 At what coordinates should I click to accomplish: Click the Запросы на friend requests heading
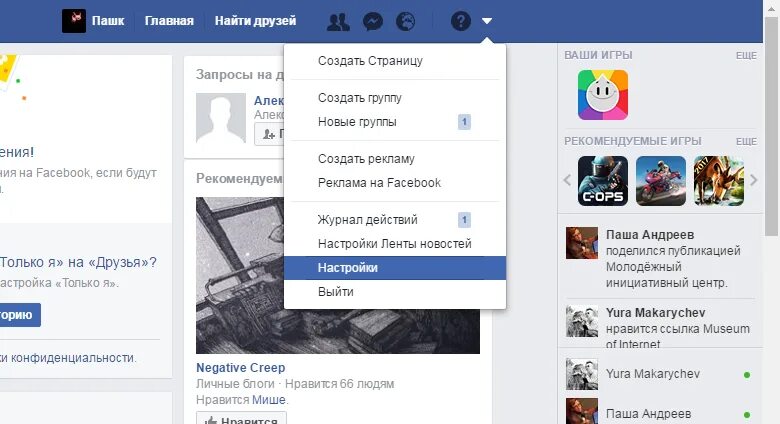[x=240, y=75]
